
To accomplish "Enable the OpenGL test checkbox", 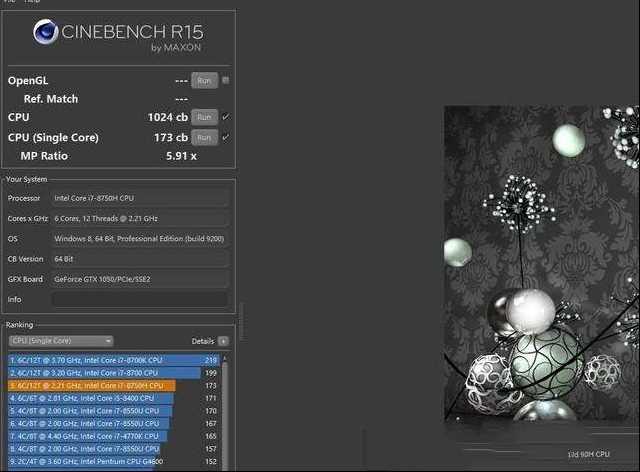I will click(226, 80).
